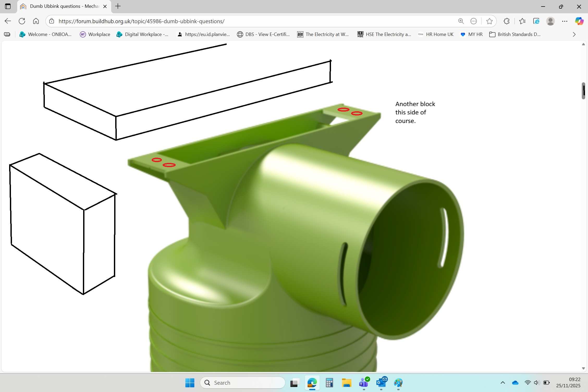Open the Workplace bookmark
Image resolution: width=588 pixels, height=392 pixels.
(x=95, y=34)
